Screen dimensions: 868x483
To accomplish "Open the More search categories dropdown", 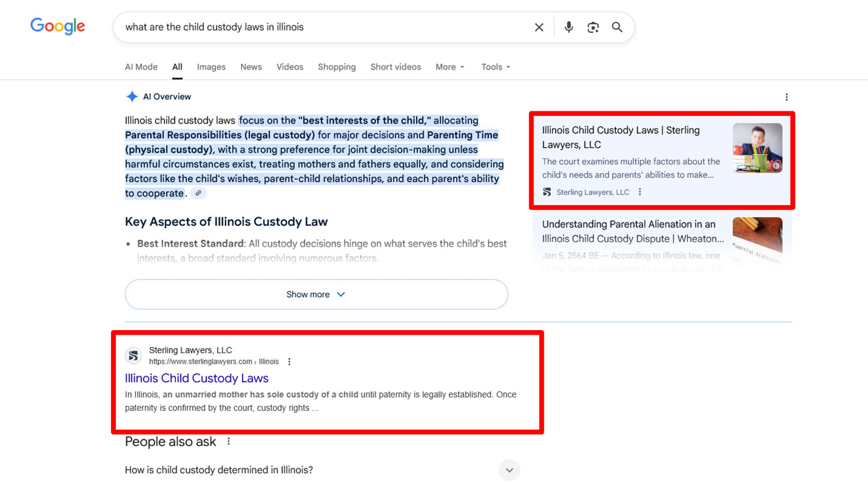I will 449,67.
